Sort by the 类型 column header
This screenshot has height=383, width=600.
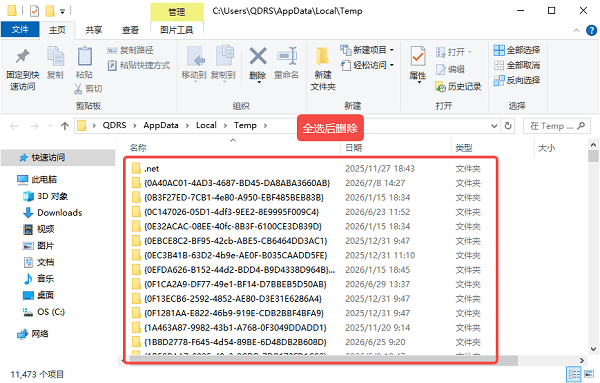coord(464,148)
